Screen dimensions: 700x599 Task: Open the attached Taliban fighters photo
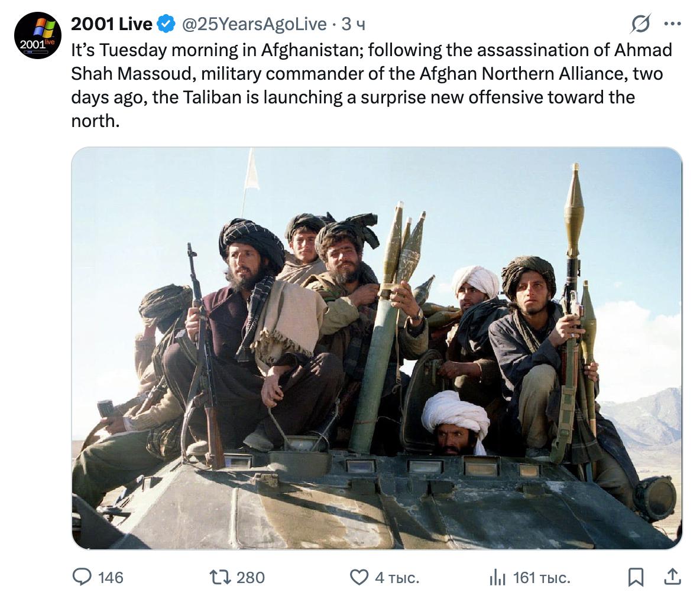point(377,348)
